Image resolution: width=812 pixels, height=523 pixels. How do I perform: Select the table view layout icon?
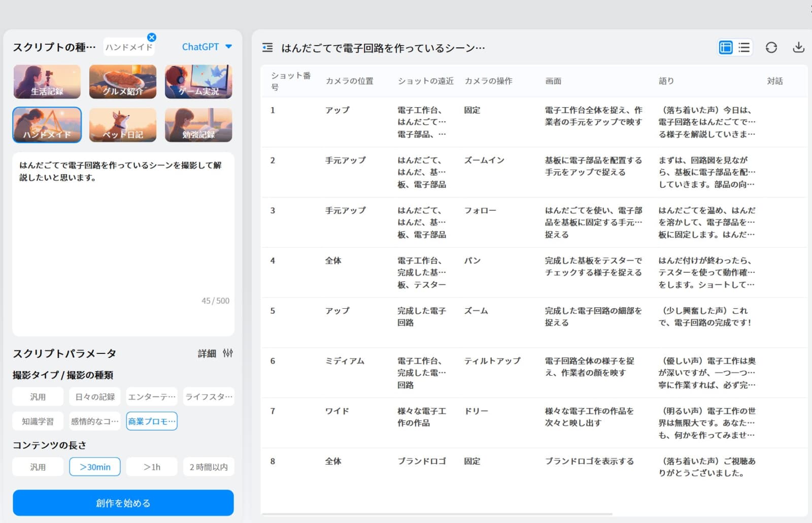click(x=726, y=47)
